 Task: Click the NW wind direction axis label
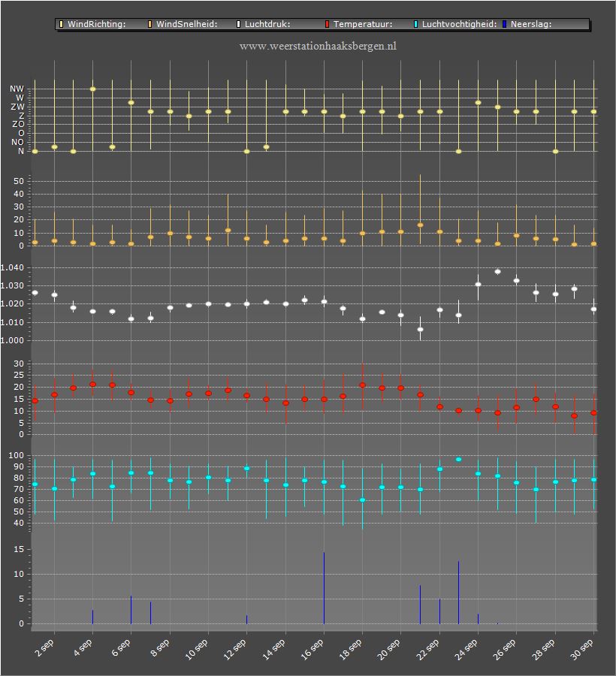[x=17, y=89]
